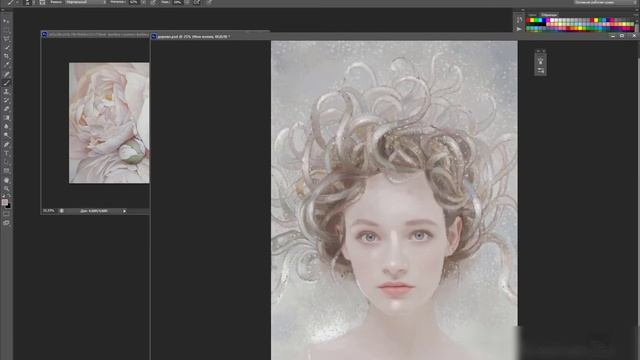Select the Move tool
This screenshot has width=640, height=360.
[x=6, y=20]
